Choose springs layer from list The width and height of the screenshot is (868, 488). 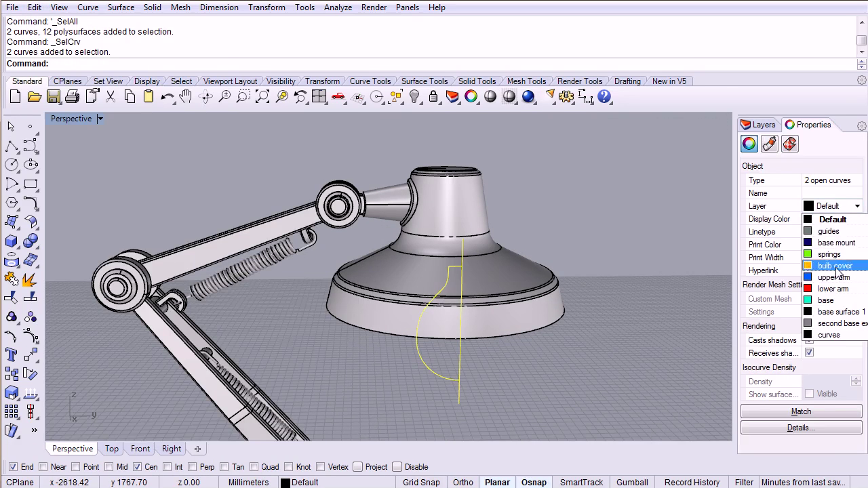[x=835, y=254]
